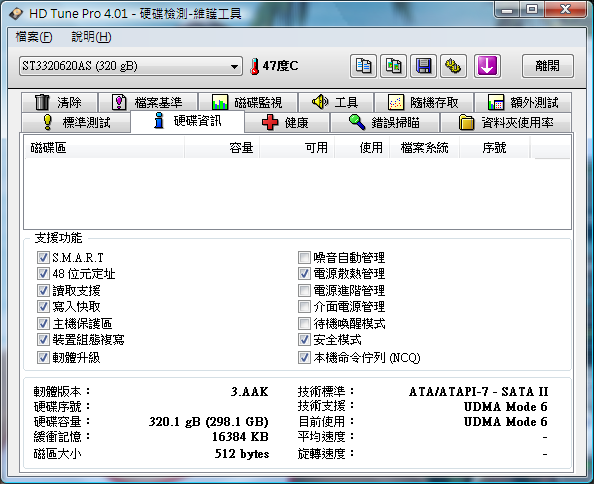Toggle the 48 位元定址 checkbox

coord(43,273)
